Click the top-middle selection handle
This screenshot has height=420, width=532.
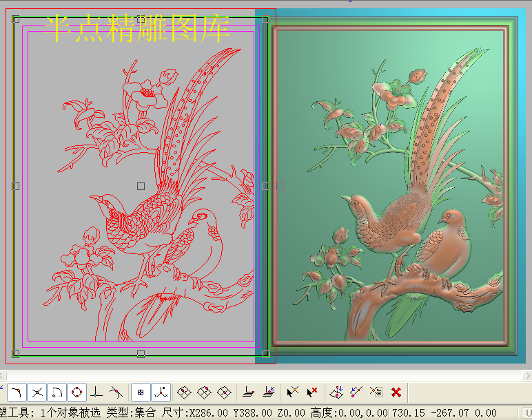tap(141, 19)
